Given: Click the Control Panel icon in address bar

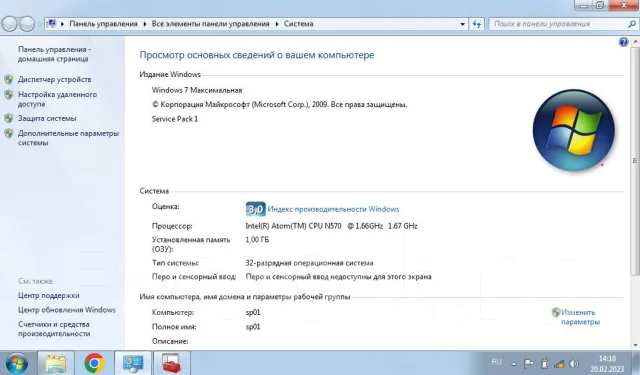Looking at the screenshot, I should [52, 24].
